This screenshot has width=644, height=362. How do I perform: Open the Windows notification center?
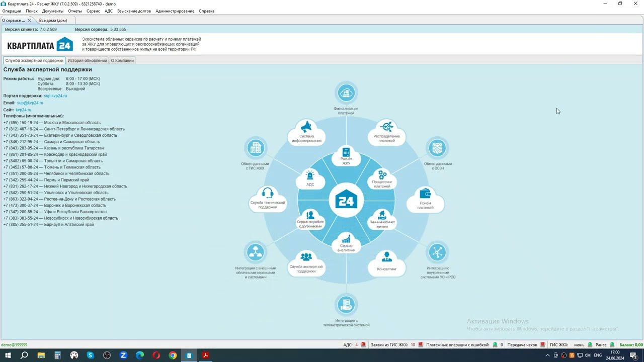[x=633, y=355]
